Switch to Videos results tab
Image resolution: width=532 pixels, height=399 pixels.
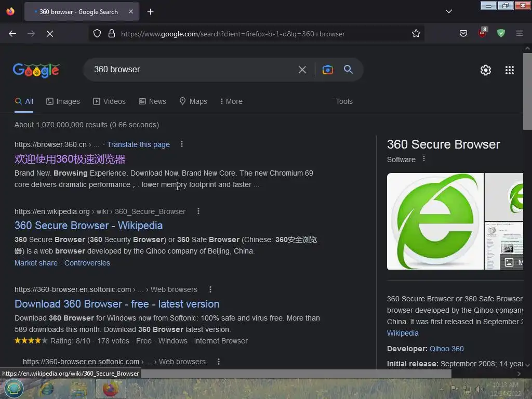click(x=109, y=101)
